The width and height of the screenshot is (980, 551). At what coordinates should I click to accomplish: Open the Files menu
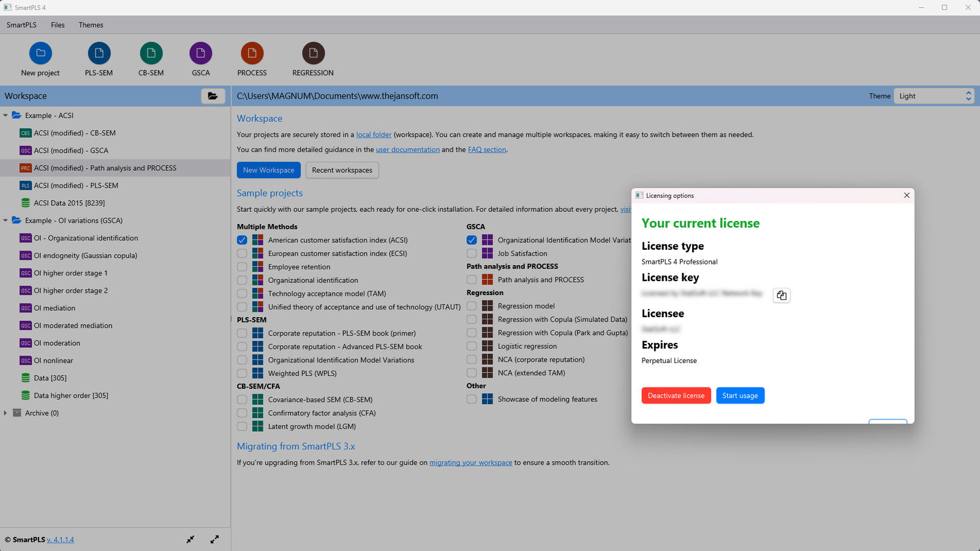tap(58, 25)
